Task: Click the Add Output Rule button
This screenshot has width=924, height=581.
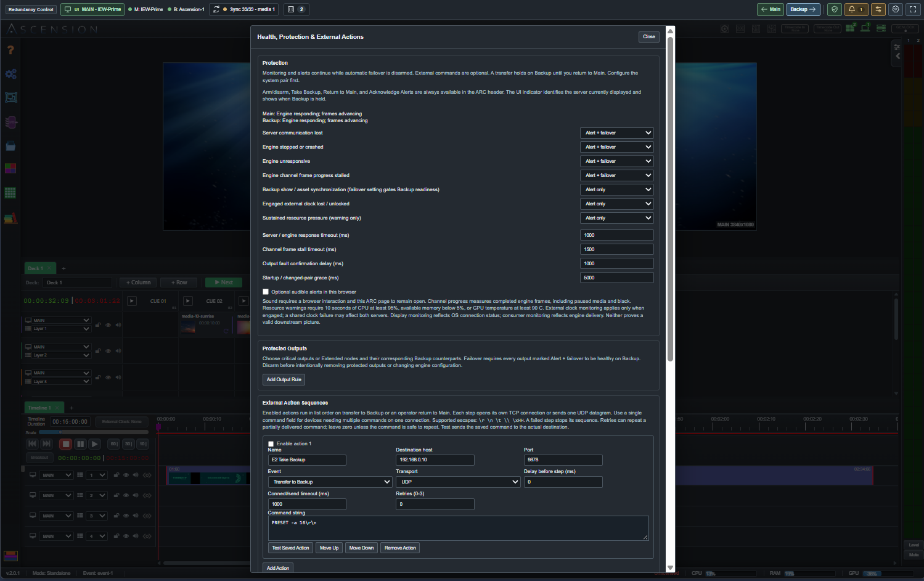Action: pos(284,379)
